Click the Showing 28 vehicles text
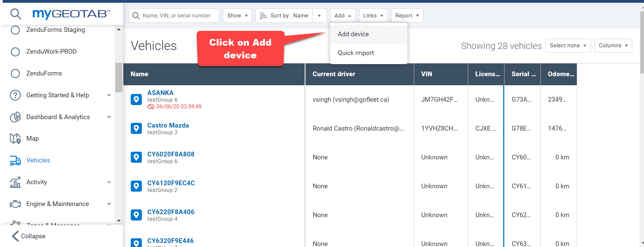Screen dimensions: 644x247 pyautogui.click(x=501, y=46)
